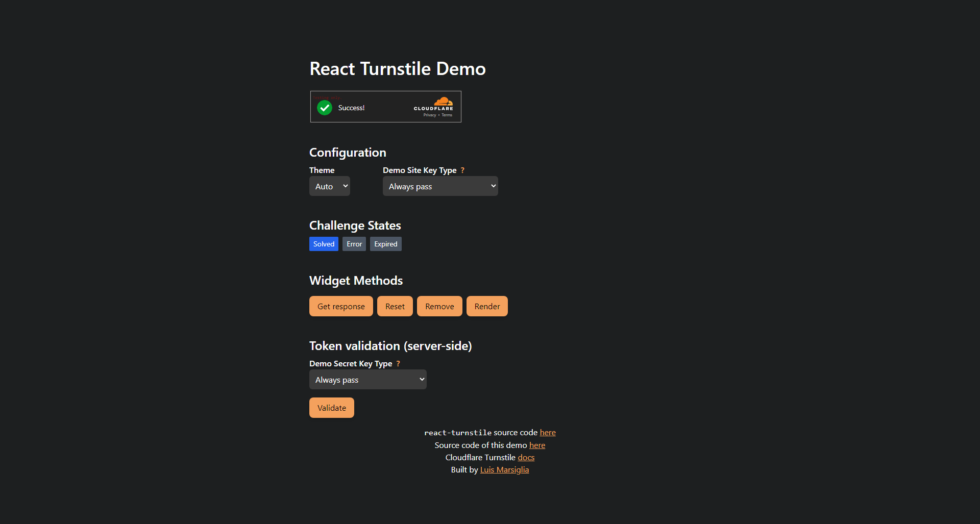Click the Validate button
This screenshot has height=524, width=980.
pyautogui.click(x=331, y=407)
